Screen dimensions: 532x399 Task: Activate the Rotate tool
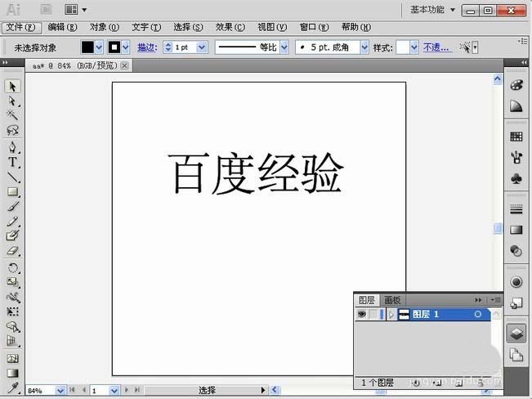pyautogui.click(x=12, y=267)
